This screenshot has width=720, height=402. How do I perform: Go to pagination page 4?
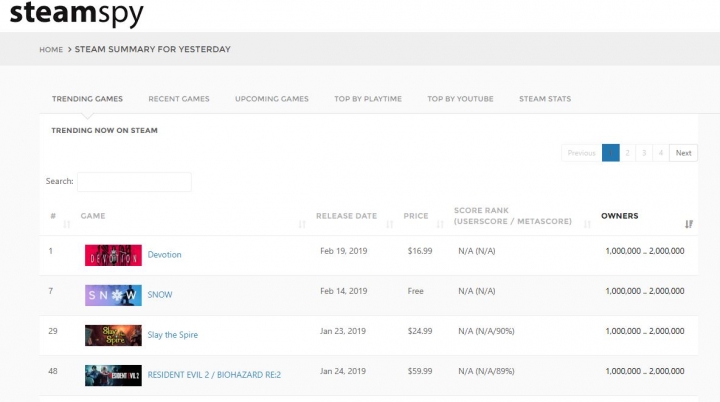coord(661,153)
